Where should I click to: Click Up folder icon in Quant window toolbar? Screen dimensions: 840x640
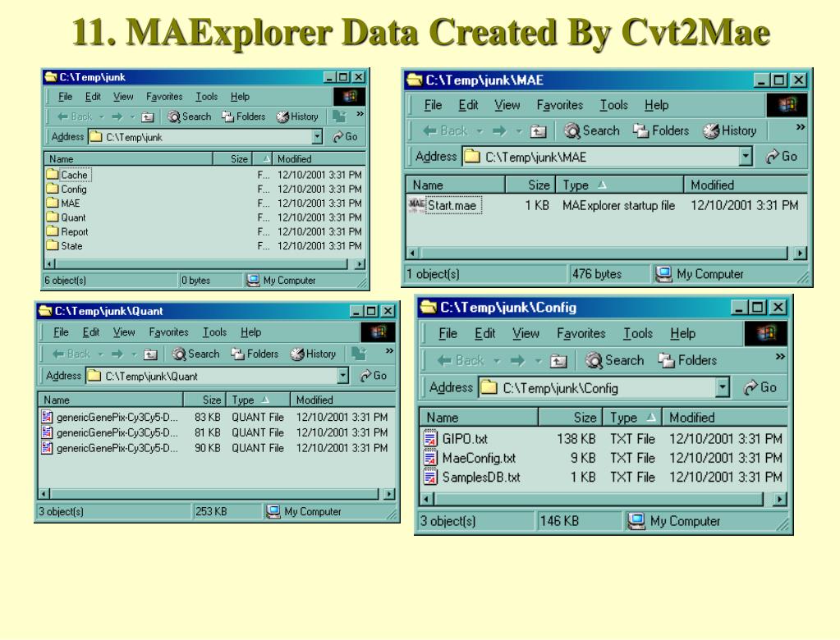tap(151, 354)
